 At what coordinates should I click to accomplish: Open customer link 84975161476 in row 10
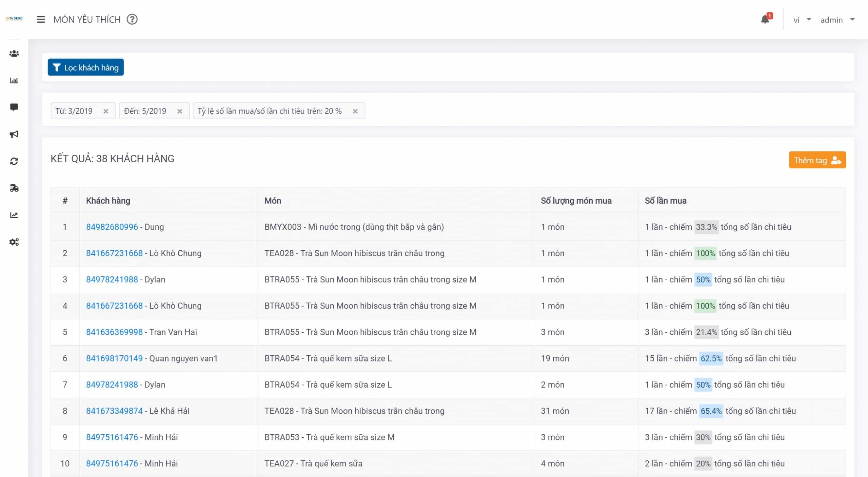pos(112,463)
